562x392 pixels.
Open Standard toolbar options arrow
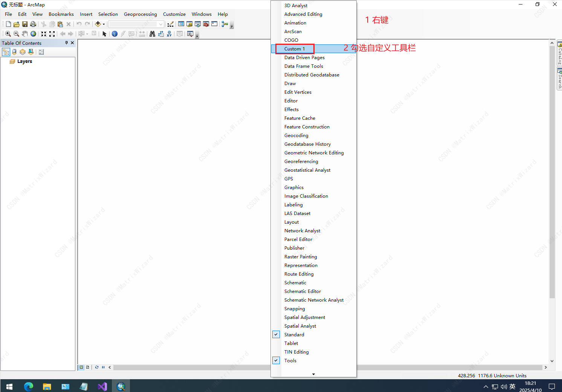[x=232, y=26]
